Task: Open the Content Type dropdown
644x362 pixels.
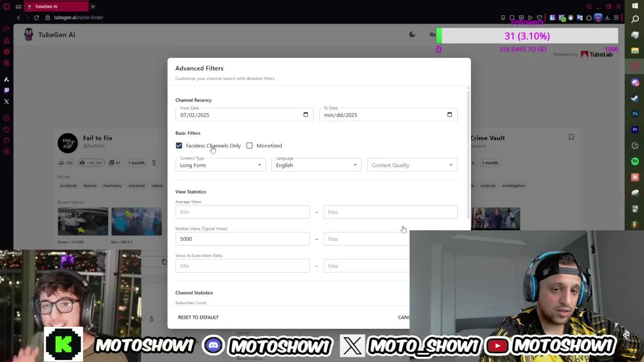Action: [220, 165]
